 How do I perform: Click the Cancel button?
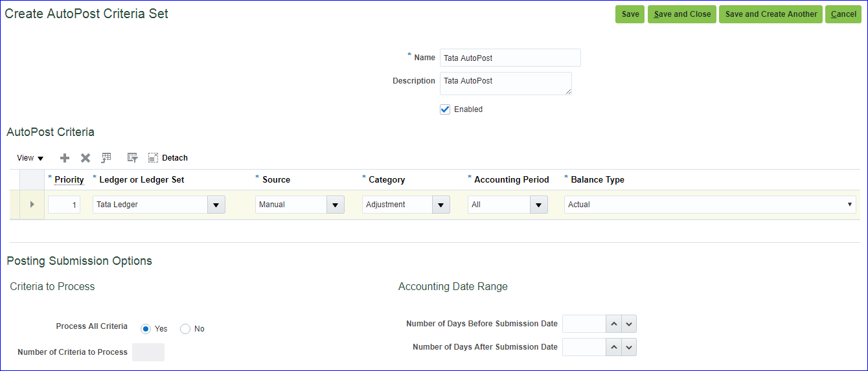(843, 14)
